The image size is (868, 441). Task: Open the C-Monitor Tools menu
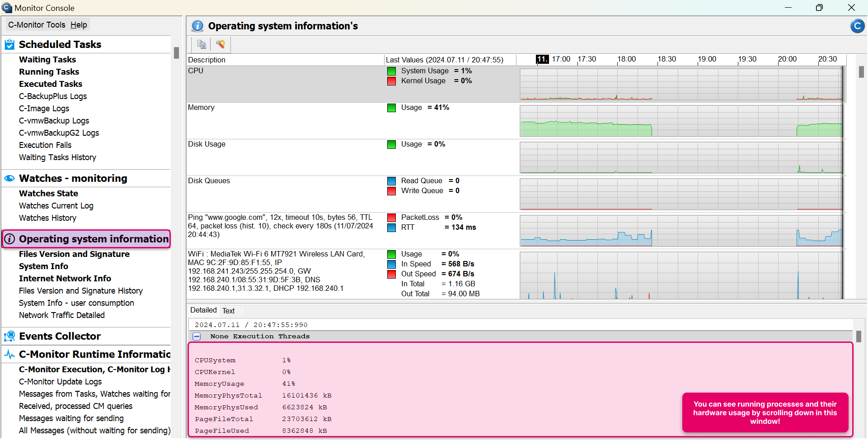[x=37, y=25]
